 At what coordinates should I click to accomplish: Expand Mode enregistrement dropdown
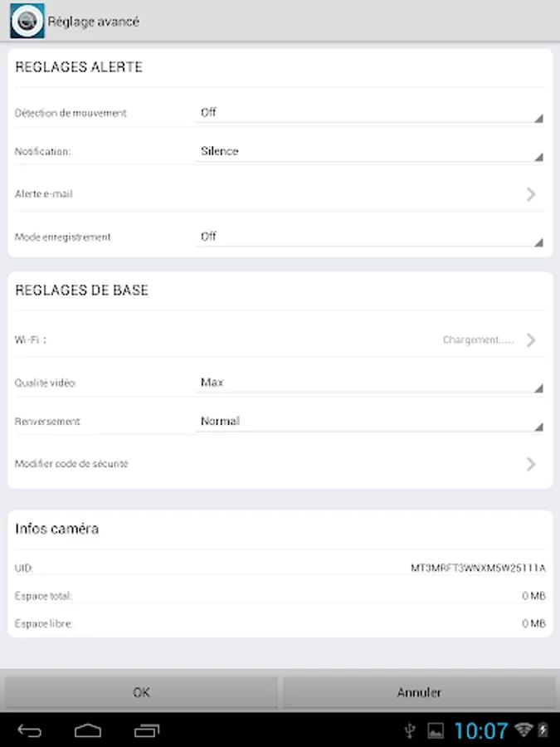(369, 237)
